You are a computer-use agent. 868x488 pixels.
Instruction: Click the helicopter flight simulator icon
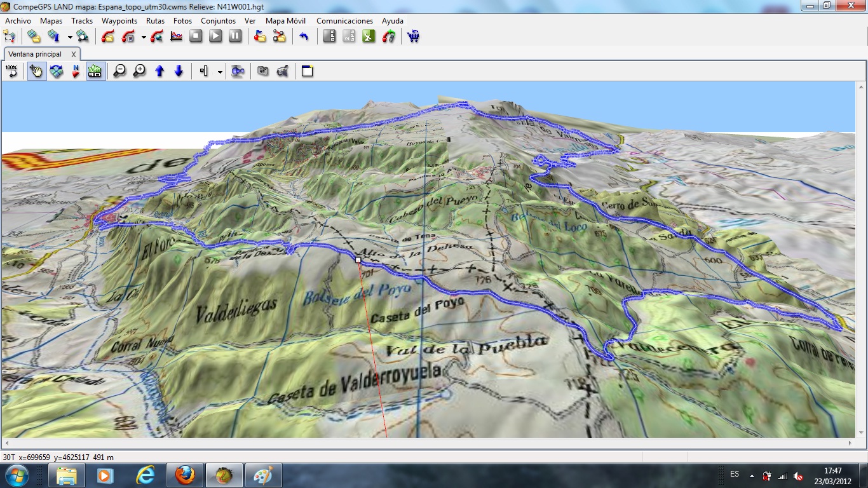click(x=238, y=71)
